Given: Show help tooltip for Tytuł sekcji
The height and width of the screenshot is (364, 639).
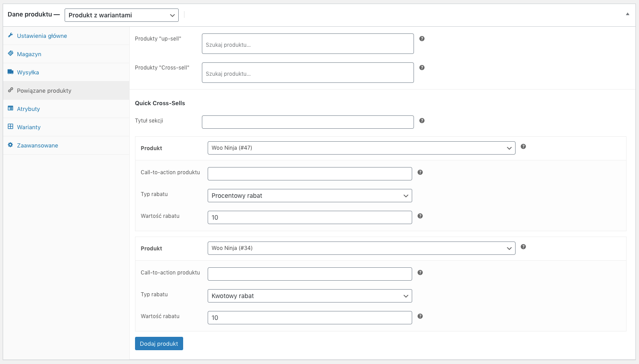Looking at the screenshot, I should pyautogui.click(x=422, y=121).
